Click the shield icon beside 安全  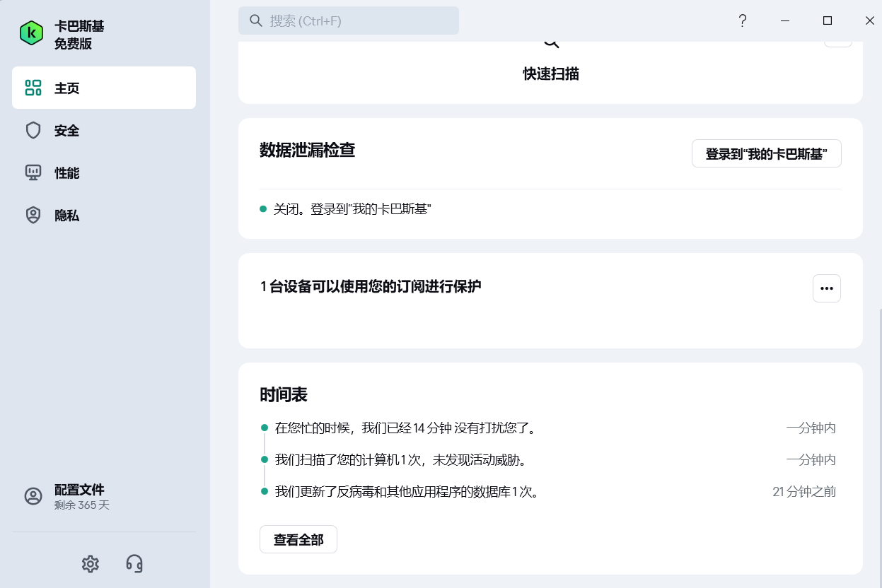point(33,130)
